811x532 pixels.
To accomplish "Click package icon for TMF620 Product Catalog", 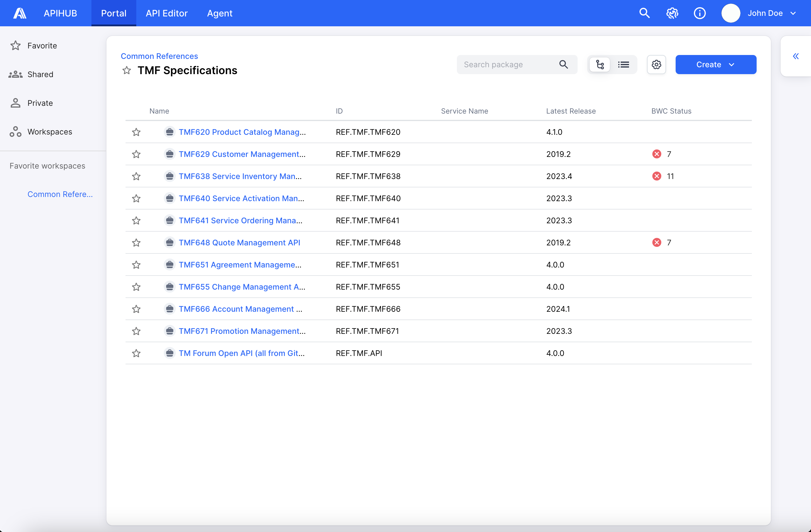I will coord(169,132).
